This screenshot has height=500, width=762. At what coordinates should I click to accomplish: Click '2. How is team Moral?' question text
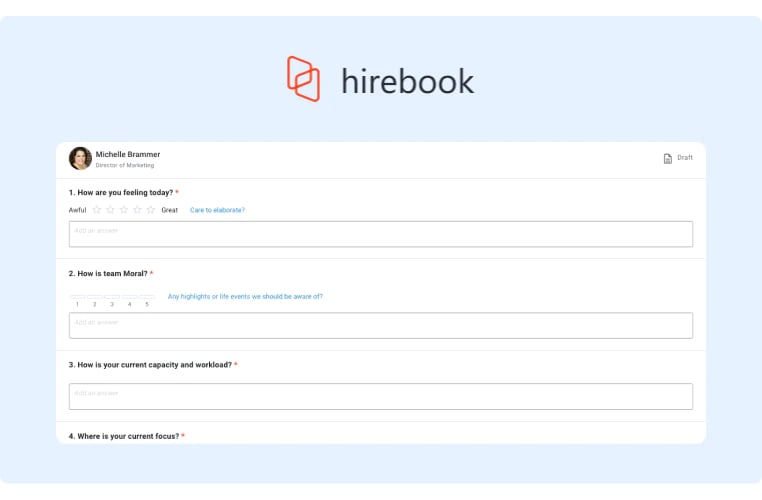(x=108, y=274)
